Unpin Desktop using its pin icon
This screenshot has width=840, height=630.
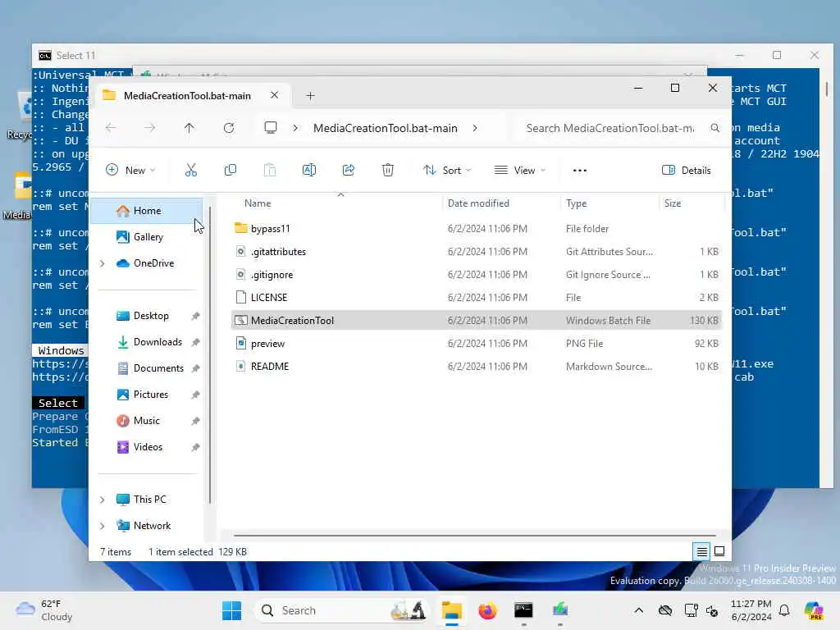[x=195, y=316]
